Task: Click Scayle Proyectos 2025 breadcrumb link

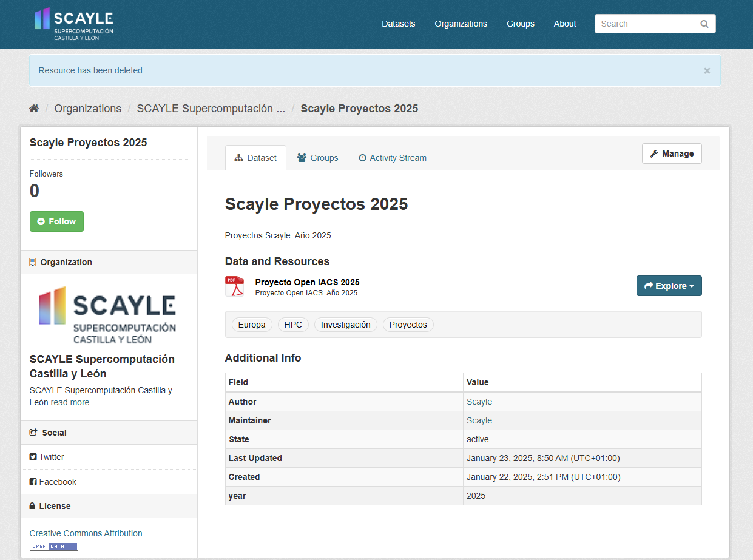Action: 359,109
